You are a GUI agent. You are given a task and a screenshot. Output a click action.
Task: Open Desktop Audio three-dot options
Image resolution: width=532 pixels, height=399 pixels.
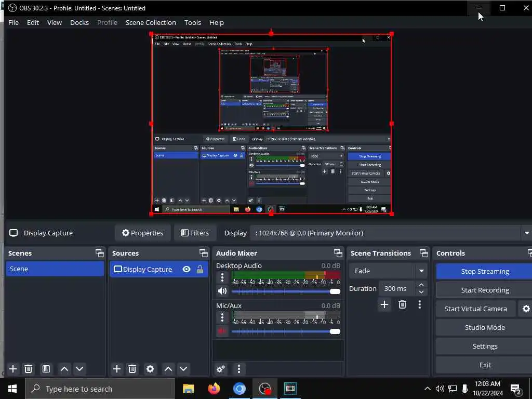point(222,277)
